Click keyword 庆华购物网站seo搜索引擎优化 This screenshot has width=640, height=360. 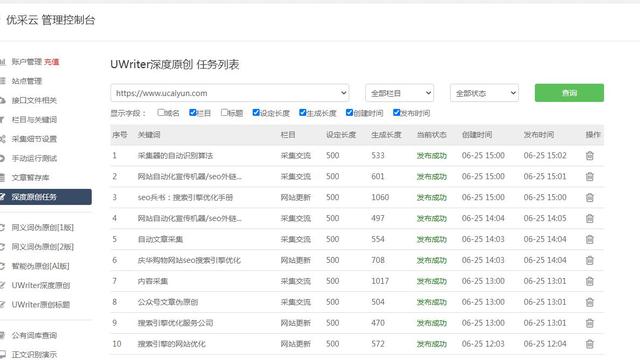pos(189,260)
